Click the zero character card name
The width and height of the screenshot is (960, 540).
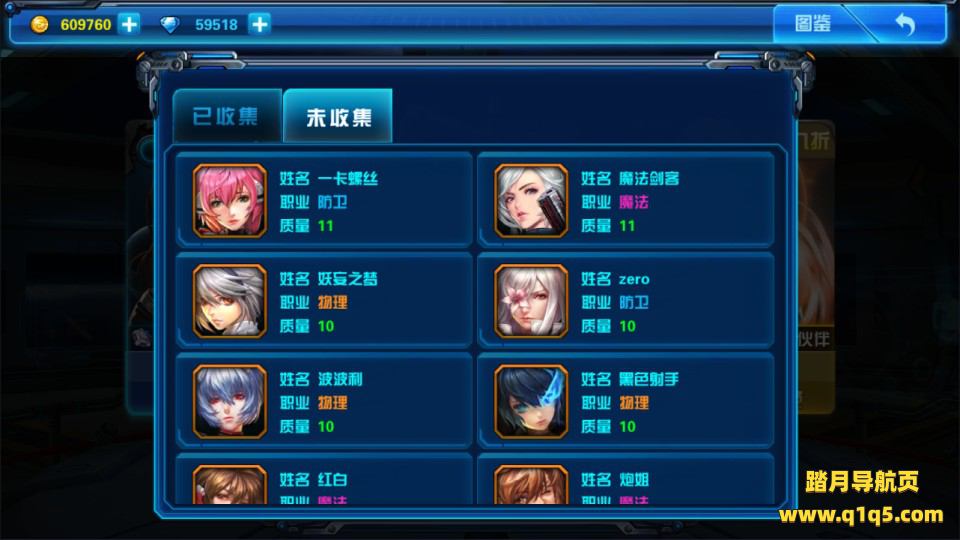pos(634,279)
